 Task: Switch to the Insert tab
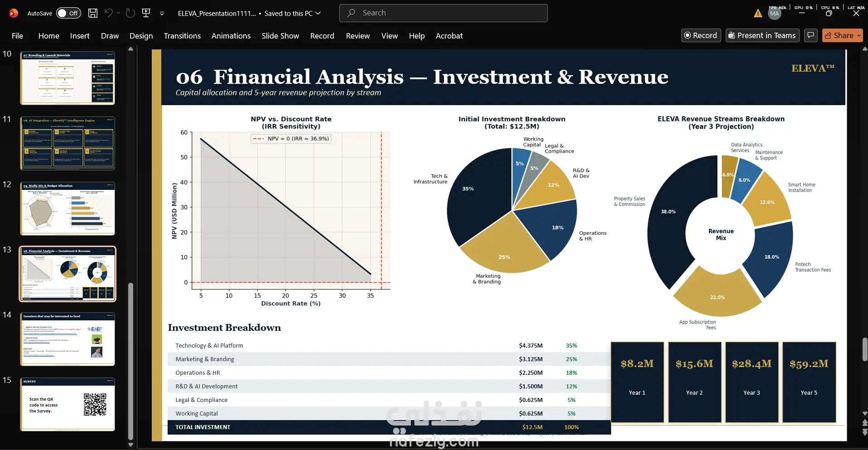point(80,36)
